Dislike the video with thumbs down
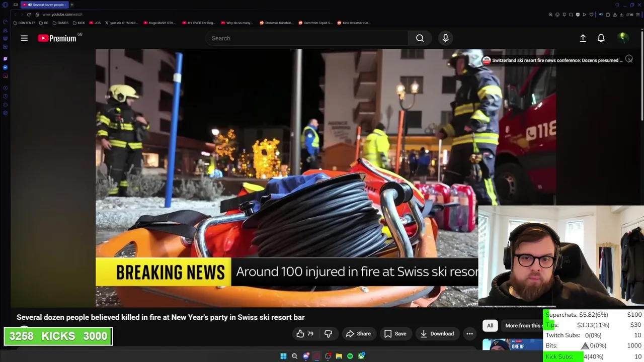 [x=328, y=334]
